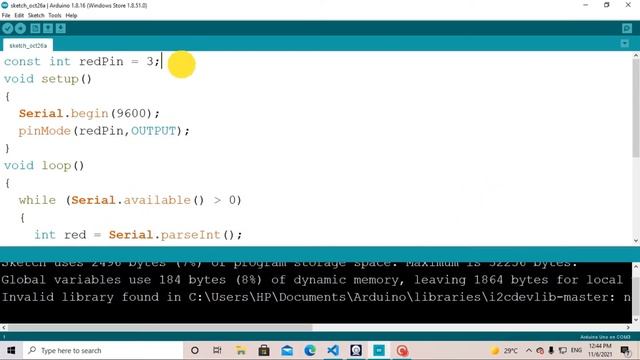This screenshot has width=640, height=360.
Task: Open the Edit menu
Action: coord(19,16)
